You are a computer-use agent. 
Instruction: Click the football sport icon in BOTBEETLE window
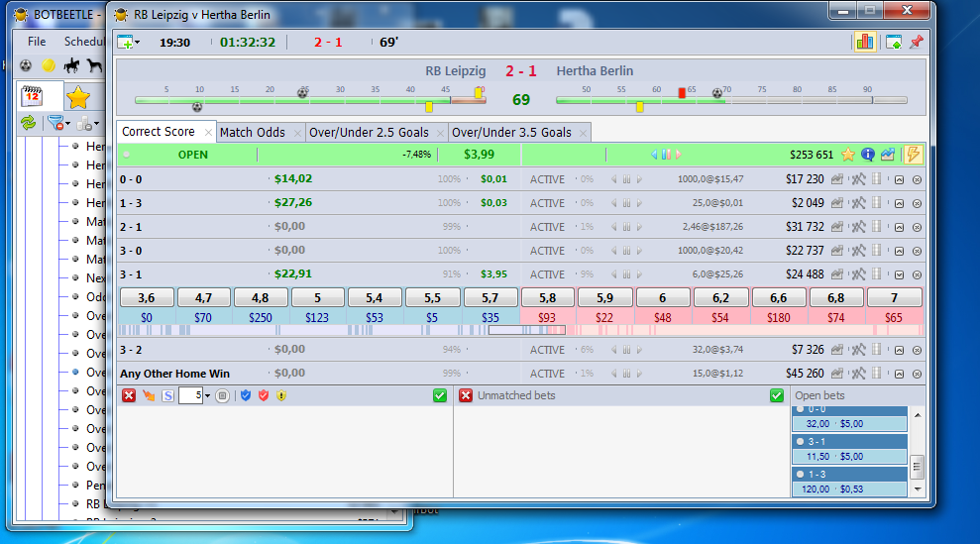tap(26, 65)
